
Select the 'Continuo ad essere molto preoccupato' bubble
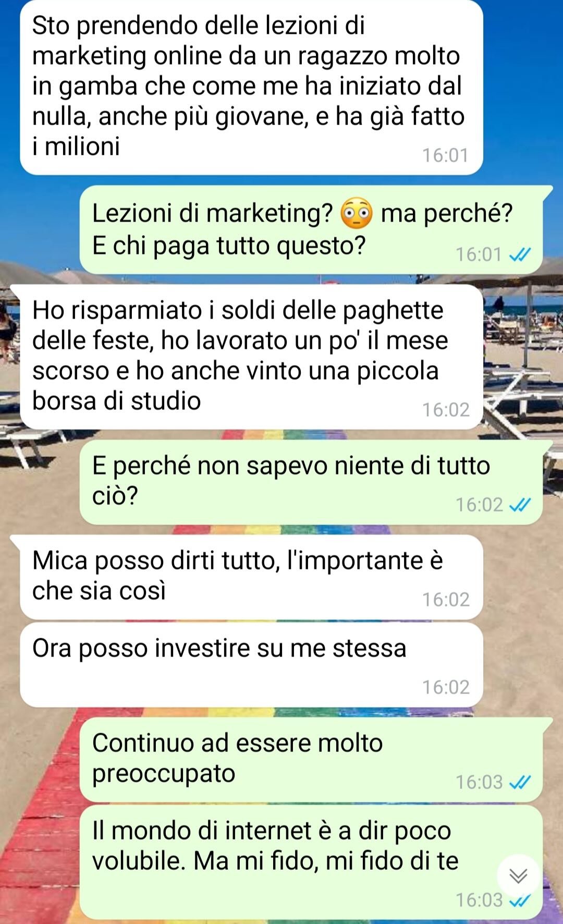click(311, 760)
